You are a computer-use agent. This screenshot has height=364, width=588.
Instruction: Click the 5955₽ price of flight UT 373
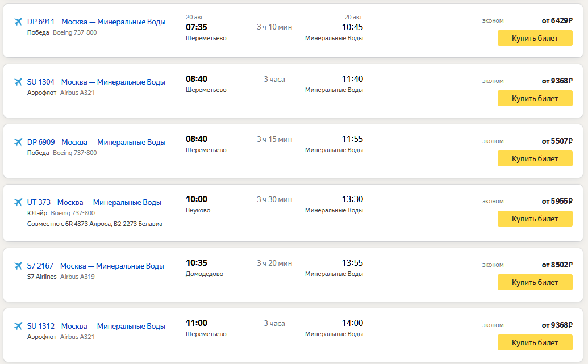tap(557, 201)
